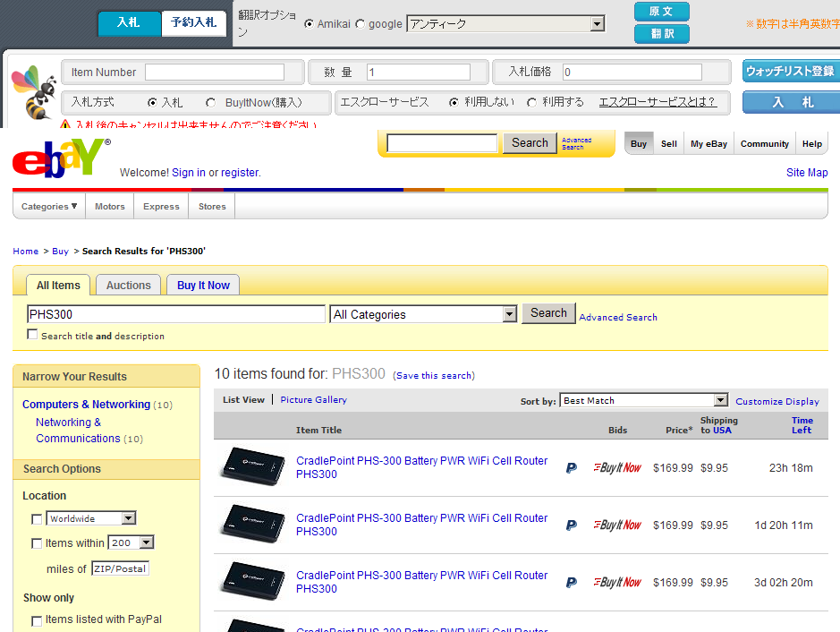This screenshot has height=632, width=840.
Task: Click the header Search button
Action: 530,143
